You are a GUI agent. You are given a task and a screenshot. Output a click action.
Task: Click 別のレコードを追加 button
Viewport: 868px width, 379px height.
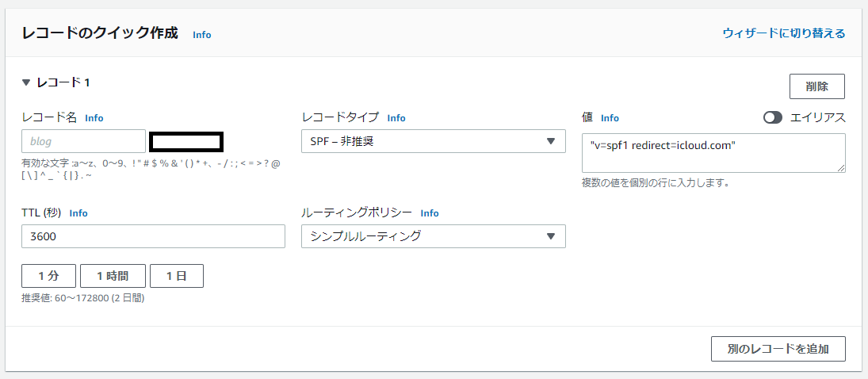778,349
